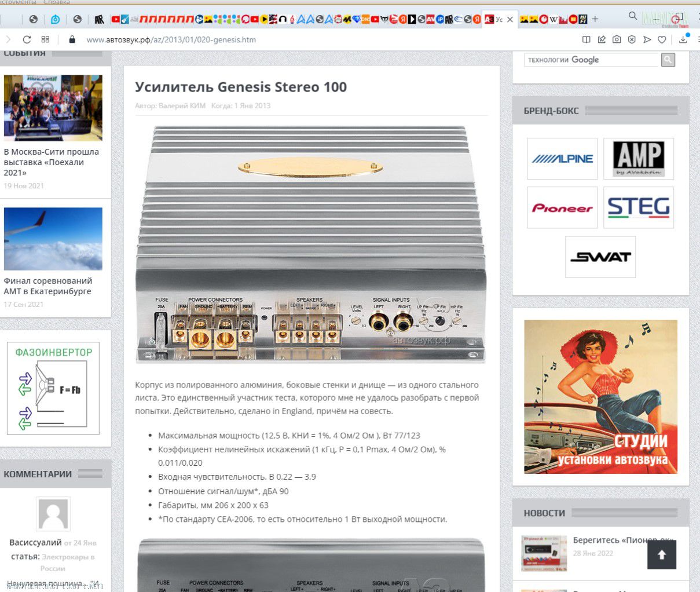The height and width of the screenshot is (592, 700).
Task: Open the AMP by AVakhtin brand logo
Action: point(639,159)
